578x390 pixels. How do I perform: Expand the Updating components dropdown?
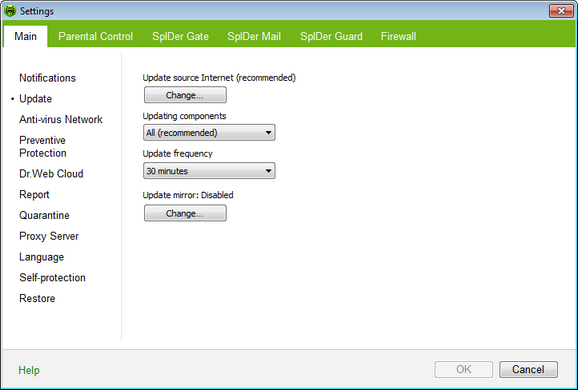tap(209, 133)
